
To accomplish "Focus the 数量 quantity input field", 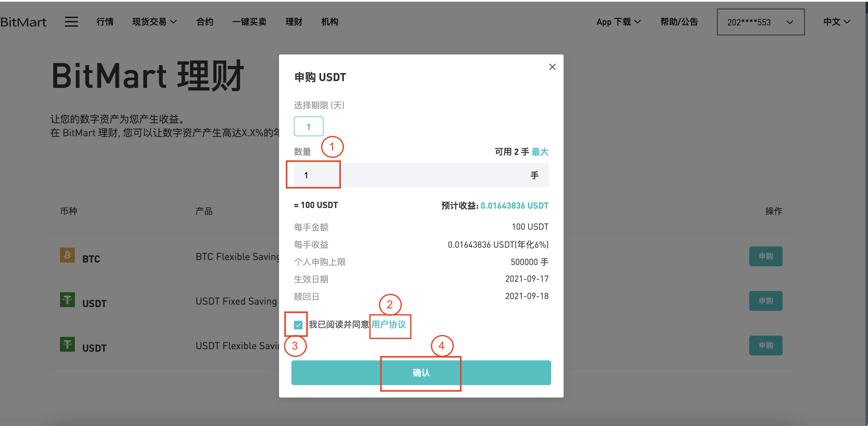I will point(421,176).
